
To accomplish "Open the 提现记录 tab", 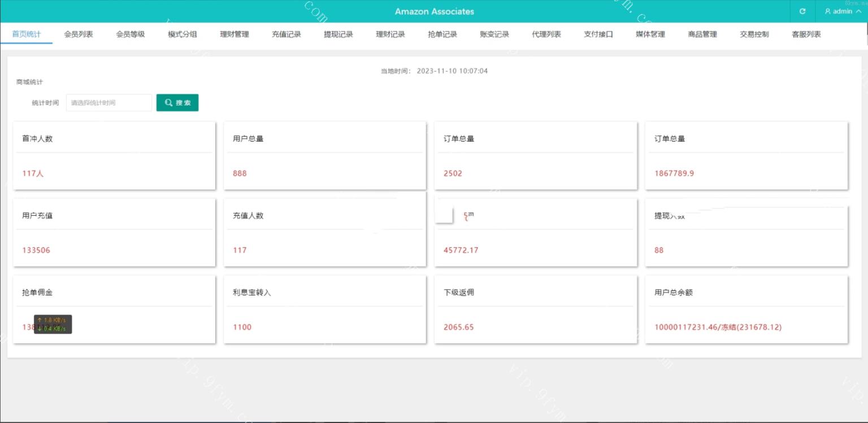I will 338,34.
